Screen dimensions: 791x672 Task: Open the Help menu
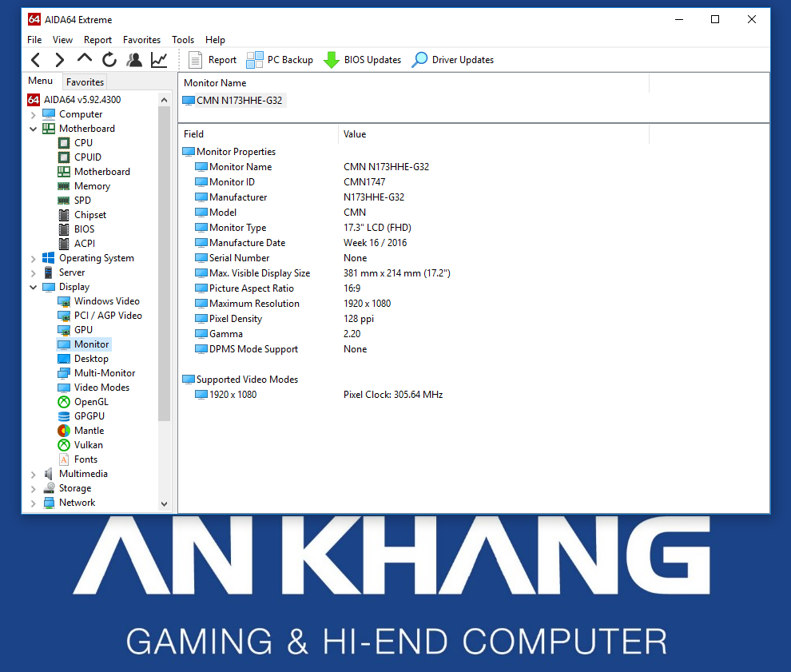pos(215,40)
